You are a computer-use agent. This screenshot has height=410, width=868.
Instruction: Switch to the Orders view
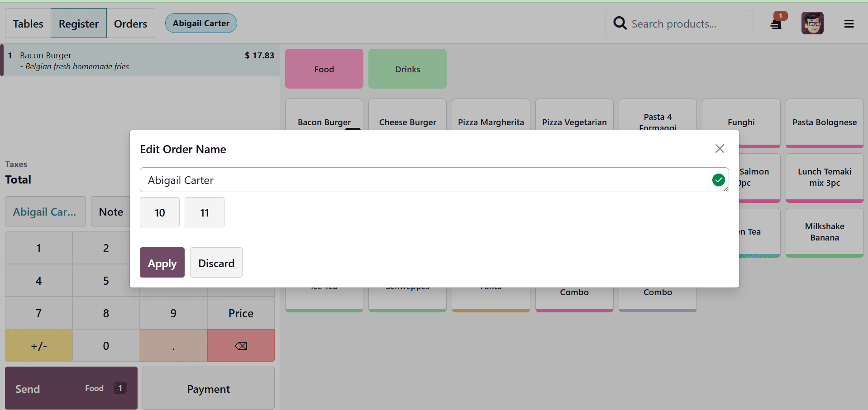point(130,23)
